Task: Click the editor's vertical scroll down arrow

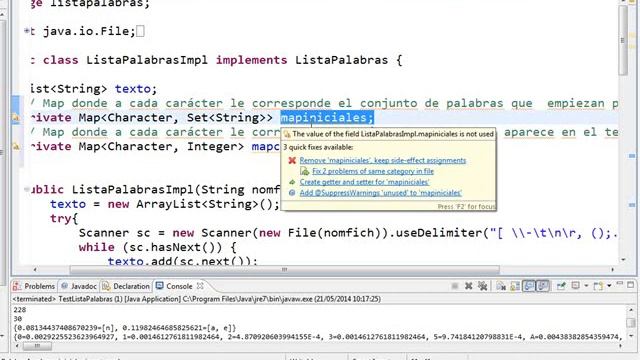Action: (623, 260)
